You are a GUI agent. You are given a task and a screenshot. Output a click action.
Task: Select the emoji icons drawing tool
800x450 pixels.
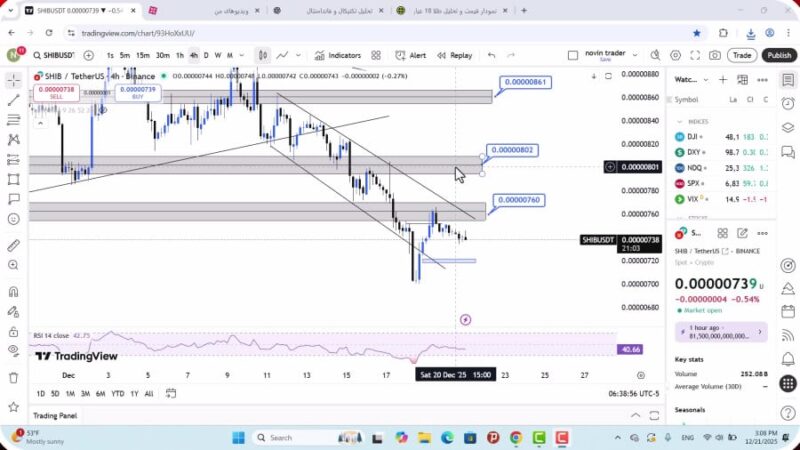click(13, 222)
